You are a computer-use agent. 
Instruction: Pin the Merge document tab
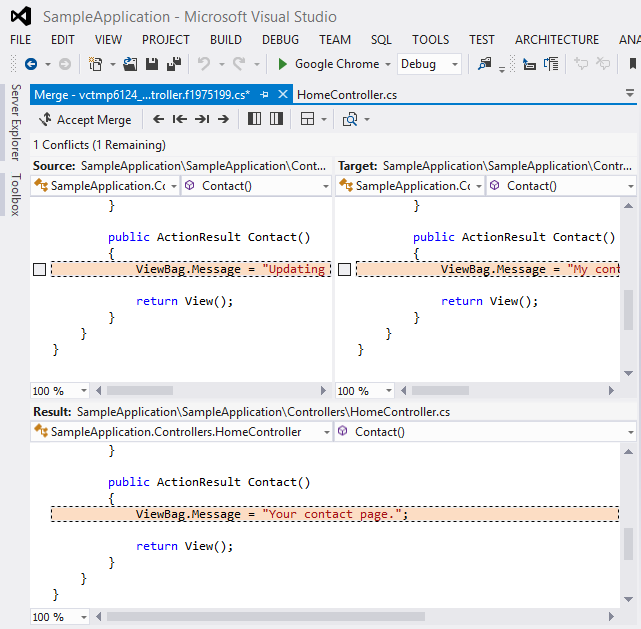pos(264,95)
